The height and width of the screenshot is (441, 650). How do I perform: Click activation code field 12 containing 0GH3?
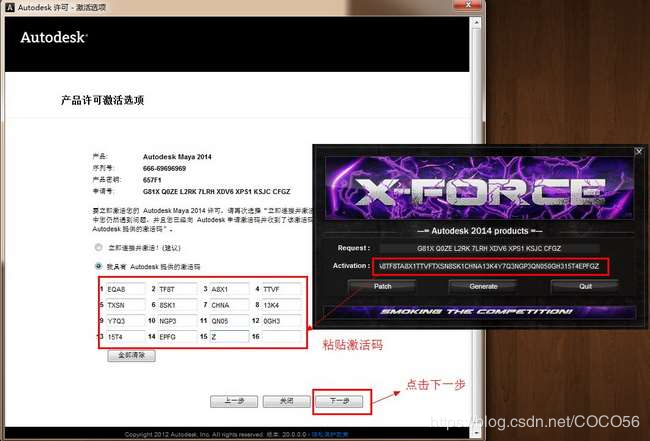(281, 321)
